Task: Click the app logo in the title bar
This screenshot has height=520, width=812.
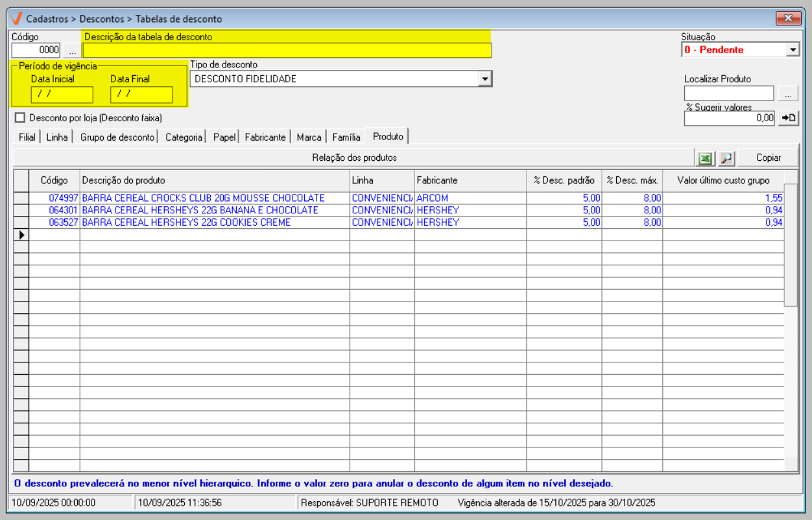Action: tap(16, 18)
